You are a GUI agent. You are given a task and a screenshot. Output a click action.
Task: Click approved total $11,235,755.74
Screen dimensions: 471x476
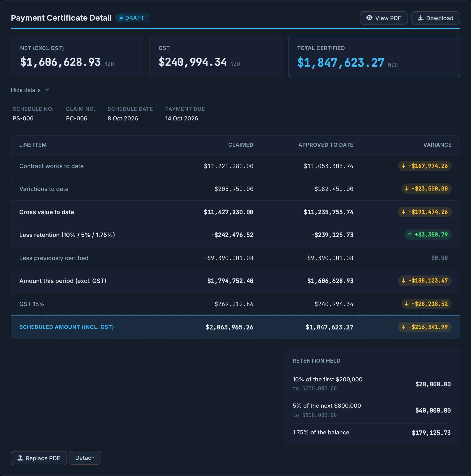(x=328, y=212)
